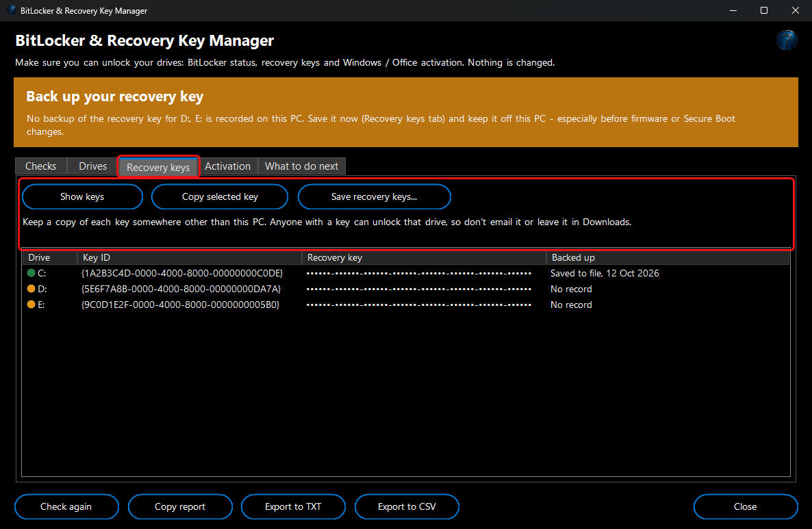This screenshot has width=812, height=529.
Task: Click Check again button
Action: click(66, 506)
